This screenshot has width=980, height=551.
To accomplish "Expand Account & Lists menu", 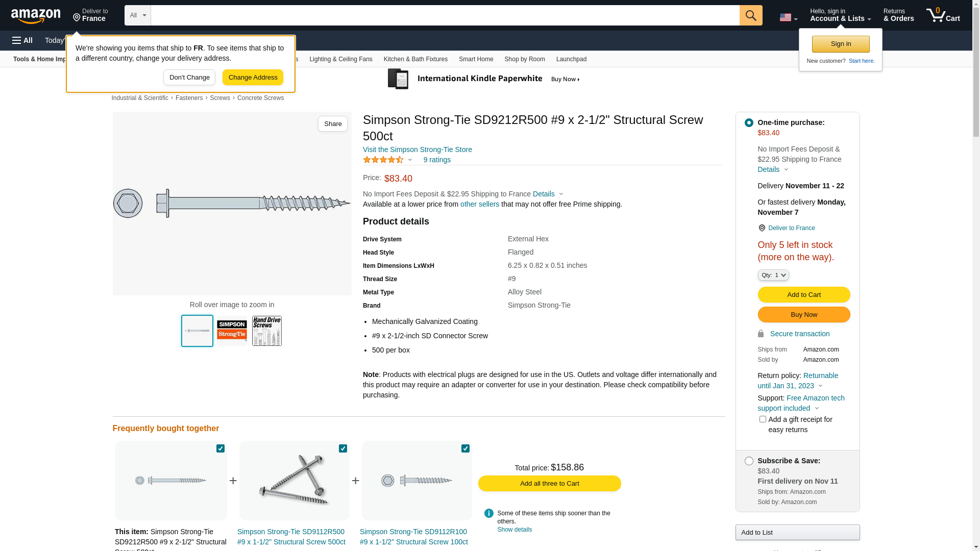I will coord(840,15).
